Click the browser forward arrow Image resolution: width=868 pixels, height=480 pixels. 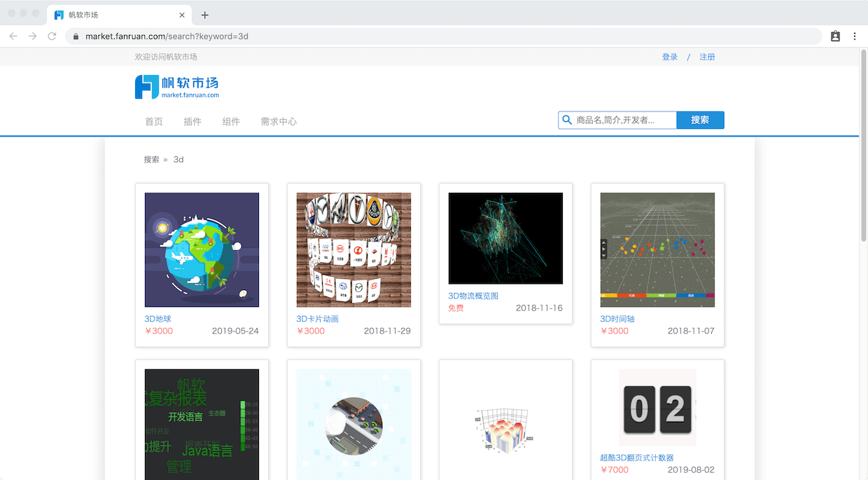(x=32, y=36)
